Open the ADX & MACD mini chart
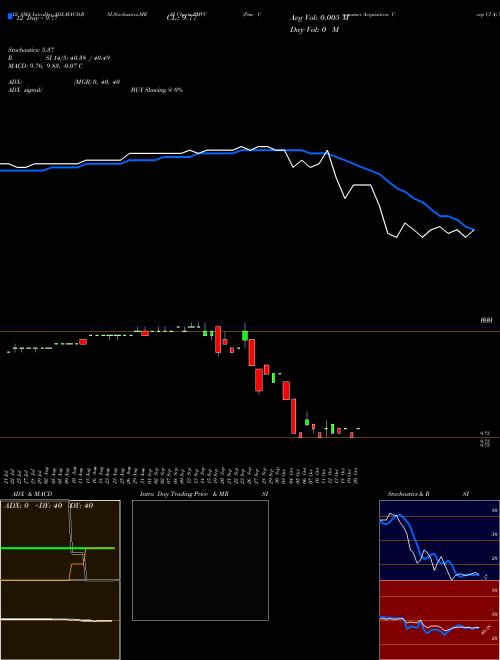 (x=60, y=580)
